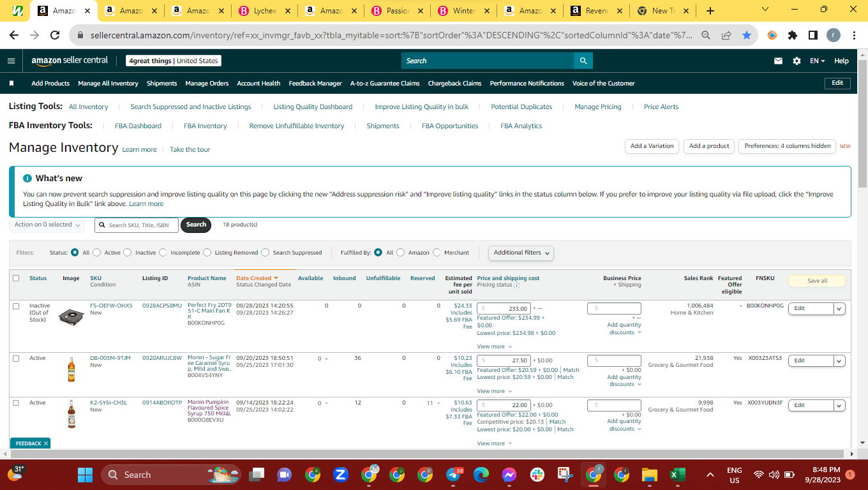The width and height of the screenshot is (868, 490).
Task: Open Edit dropdown arrow for Sugar Free Caramel row
Action: [x=839, y=361]
